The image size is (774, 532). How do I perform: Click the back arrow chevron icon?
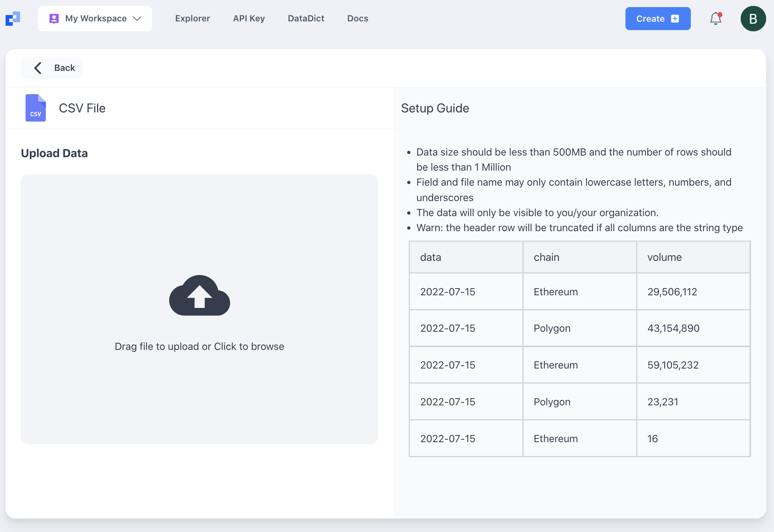[38, 68]
